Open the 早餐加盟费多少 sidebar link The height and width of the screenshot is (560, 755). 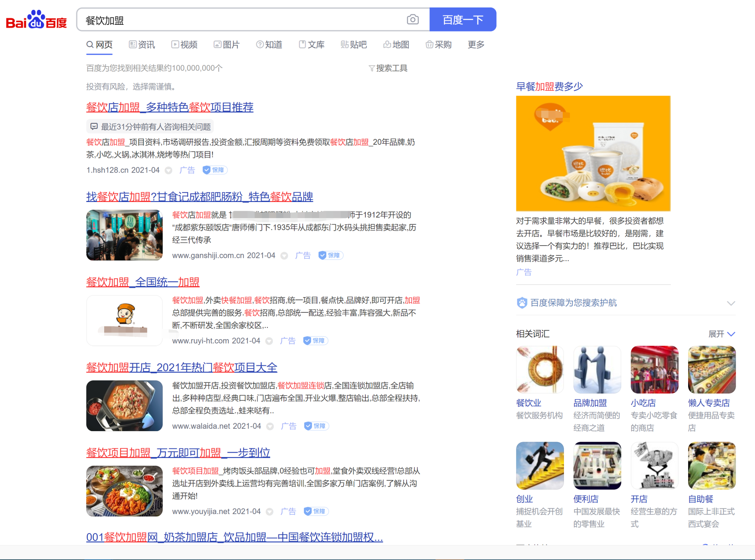(549, 86)
